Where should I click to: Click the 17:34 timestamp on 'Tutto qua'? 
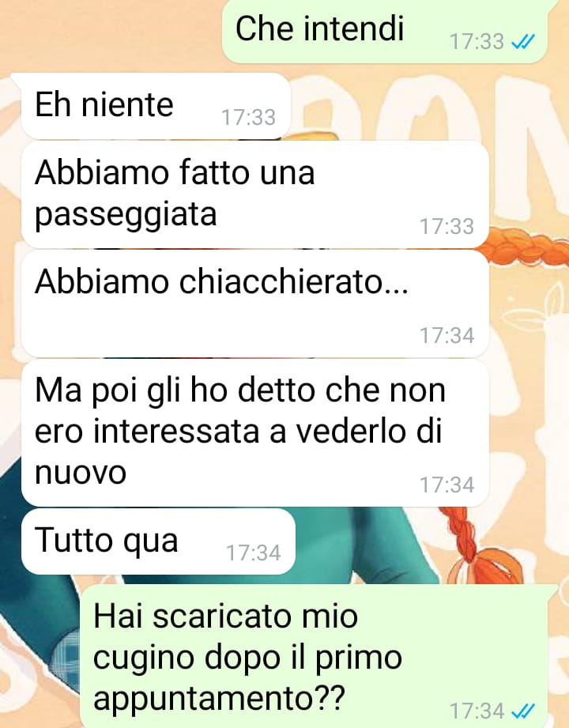pos(254,553)
